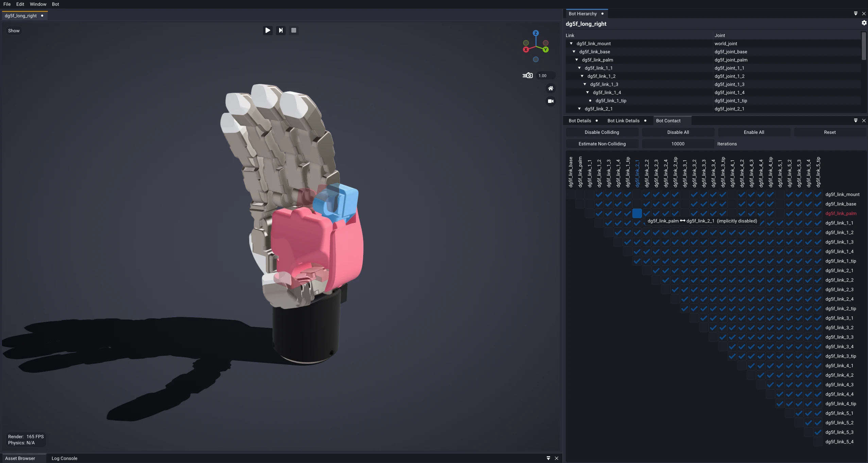Select dg5f_link_1_tip in hierarchy tree
Viewport: 868px width, 463px height.
click(611, 101)
